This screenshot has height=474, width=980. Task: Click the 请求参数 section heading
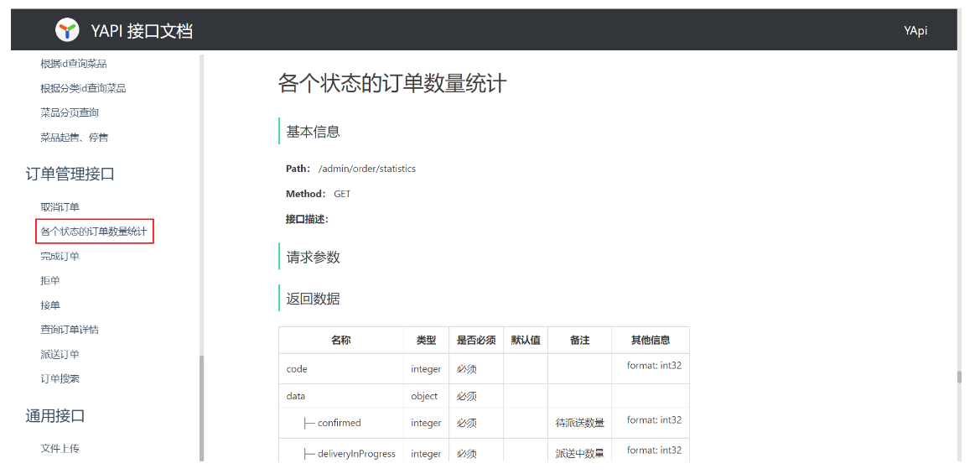(314, 257)
